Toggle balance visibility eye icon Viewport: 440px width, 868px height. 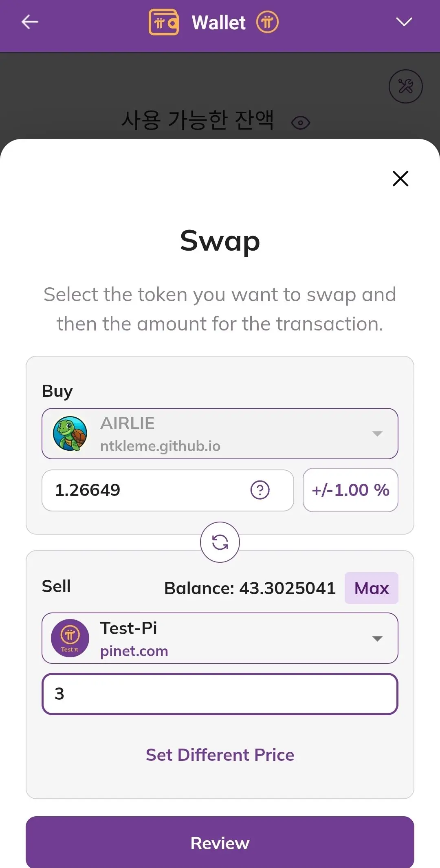[x=301, y=123]
